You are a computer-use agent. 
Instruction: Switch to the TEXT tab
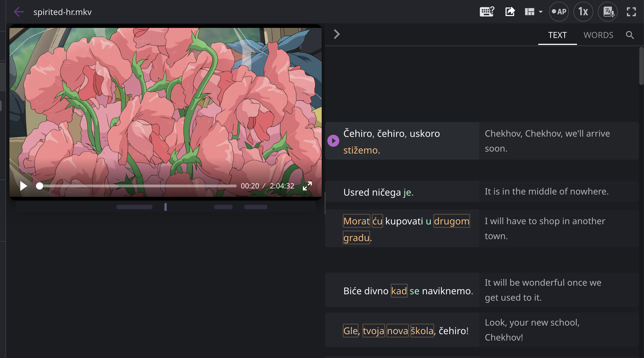pos(557,35)
